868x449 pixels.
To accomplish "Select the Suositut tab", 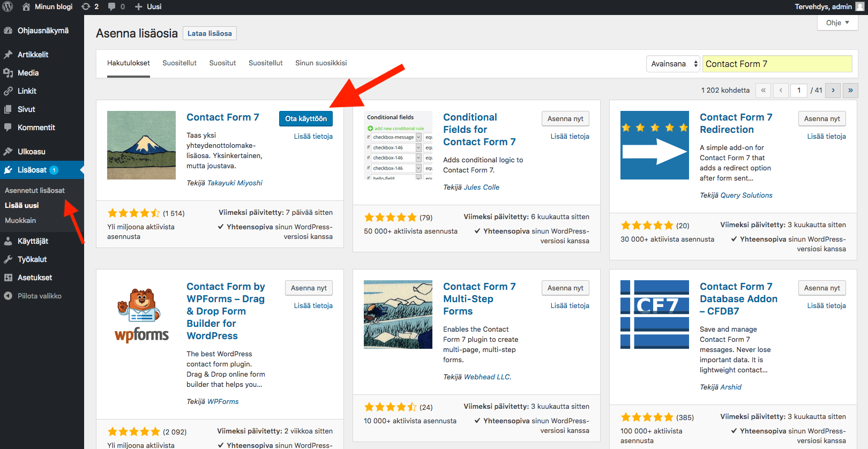I will click(222, 63).
